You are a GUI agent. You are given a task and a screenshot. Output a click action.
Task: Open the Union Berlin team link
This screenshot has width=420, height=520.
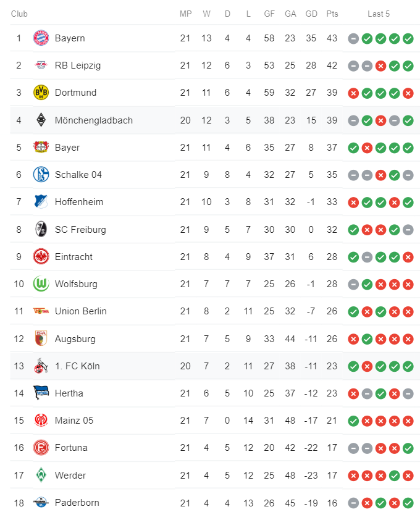coord(81,311)
